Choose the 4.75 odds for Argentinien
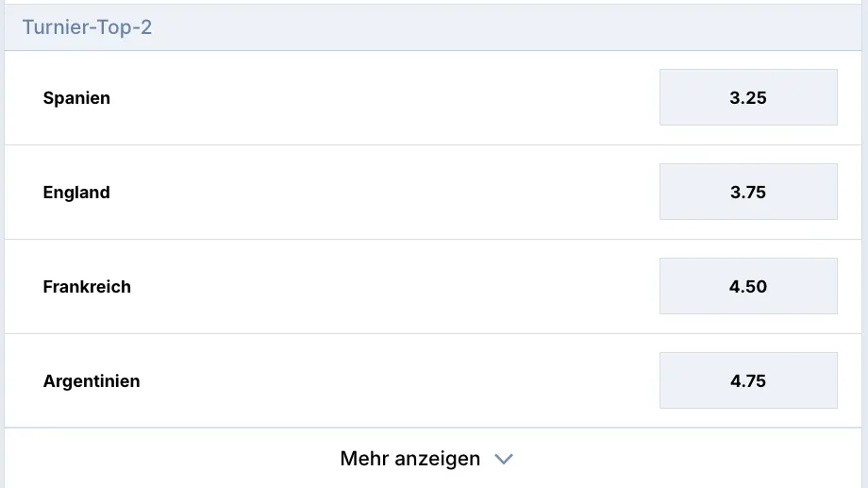 [x=748, y=380]
